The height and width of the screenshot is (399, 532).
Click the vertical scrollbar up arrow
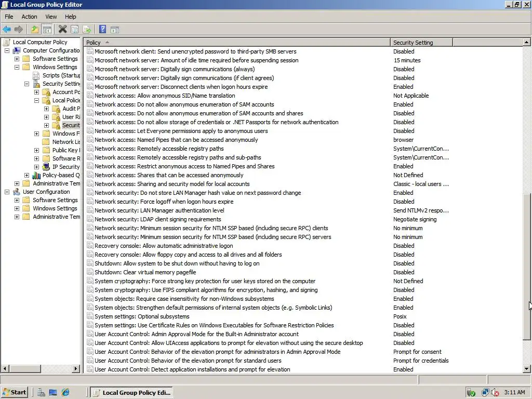point(527,43)
